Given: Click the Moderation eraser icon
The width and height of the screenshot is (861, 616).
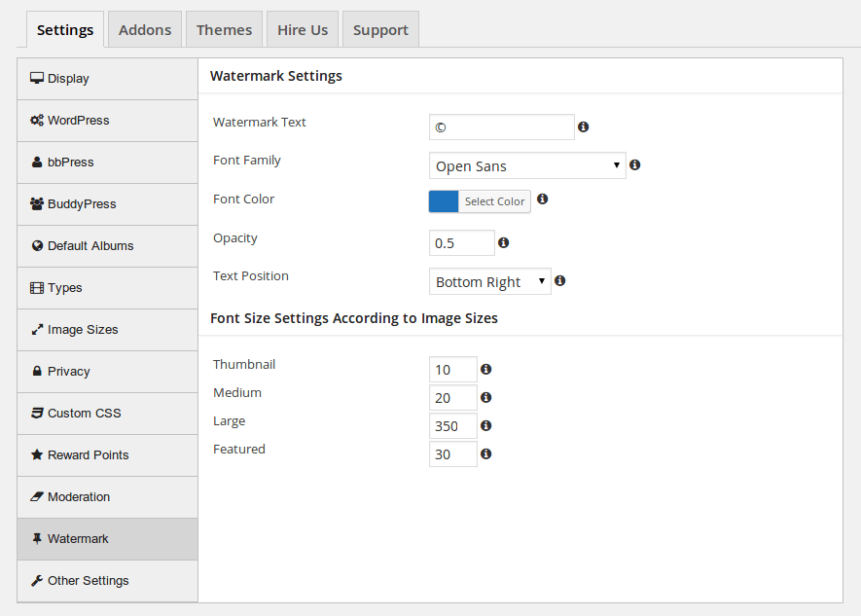Looking at the screenshot, I should pos(37,496).
